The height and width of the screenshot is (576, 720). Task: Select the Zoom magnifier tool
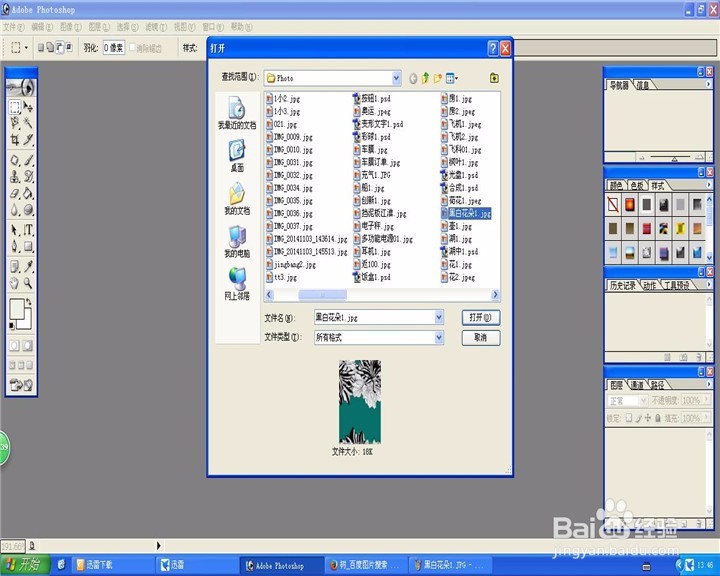[28, 283]
